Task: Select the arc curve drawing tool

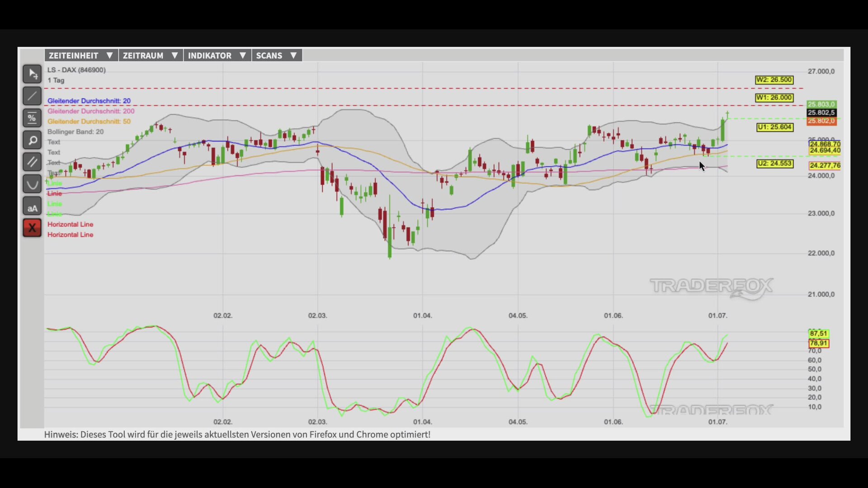Action: 32,184
